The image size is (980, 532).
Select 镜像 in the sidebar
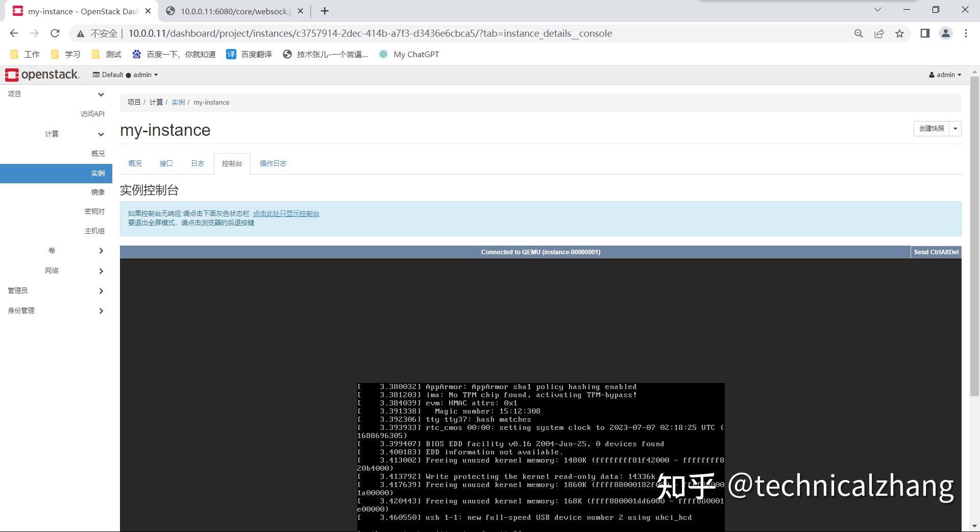coord(97,192)
